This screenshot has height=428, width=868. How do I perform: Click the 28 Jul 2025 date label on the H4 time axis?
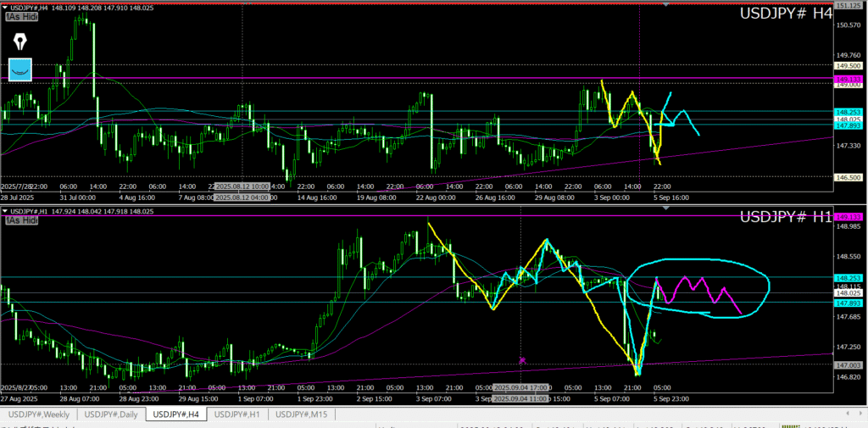(x=18, y=197)
